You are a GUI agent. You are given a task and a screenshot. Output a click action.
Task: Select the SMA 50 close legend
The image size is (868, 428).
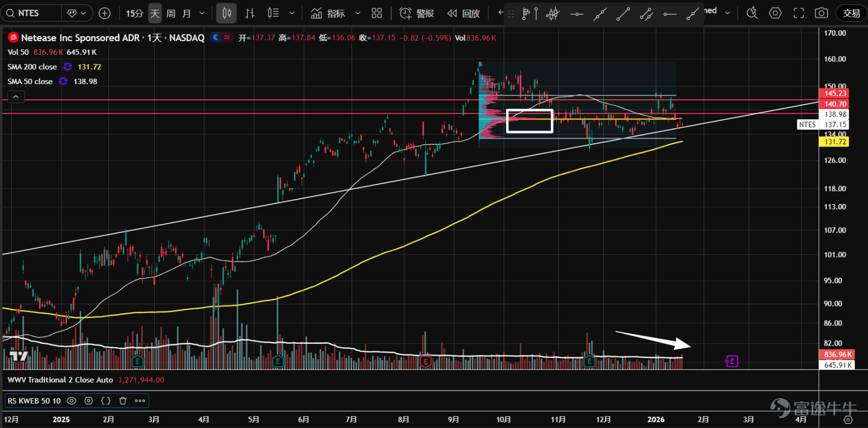point(30,81)
